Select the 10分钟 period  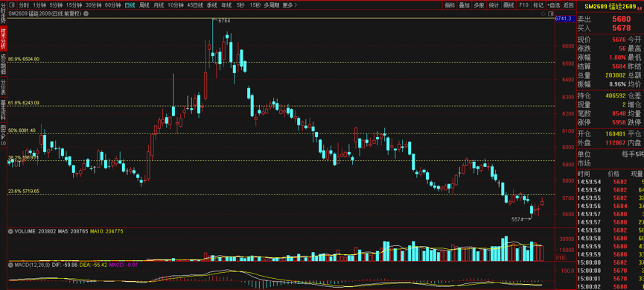pyautogui.click(x=175, y=5)
